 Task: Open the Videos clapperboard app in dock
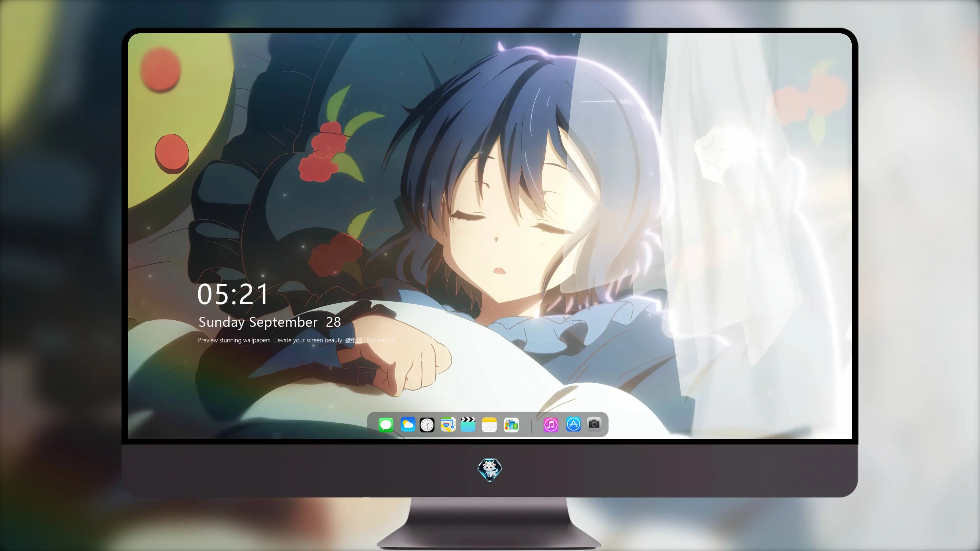468,424
